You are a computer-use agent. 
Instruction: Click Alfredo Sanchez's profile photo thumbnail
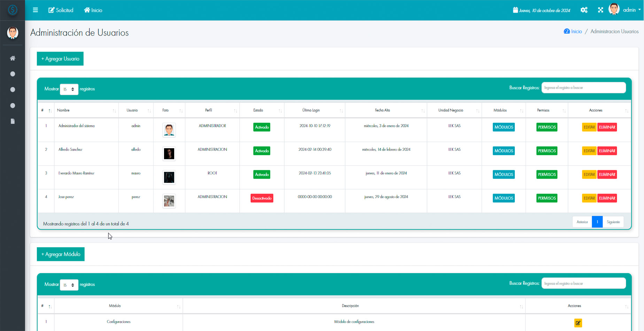coord(169,153)
